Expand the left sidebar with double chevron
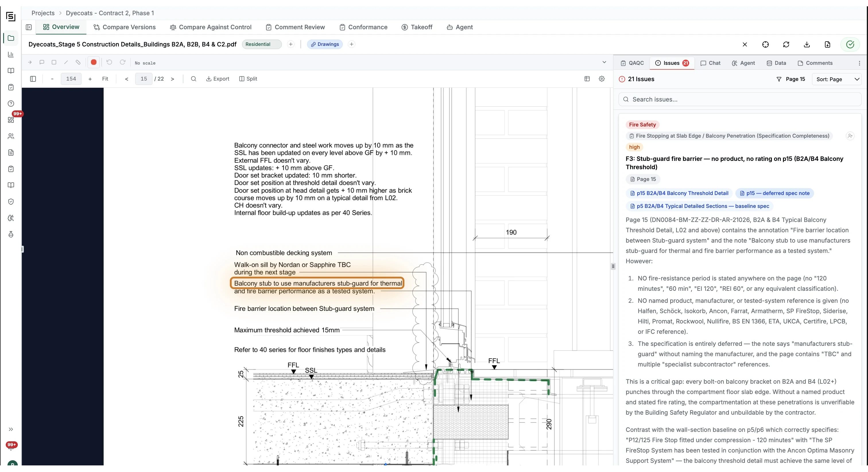Viewport: 868px width, 472px height. [11, 429]
